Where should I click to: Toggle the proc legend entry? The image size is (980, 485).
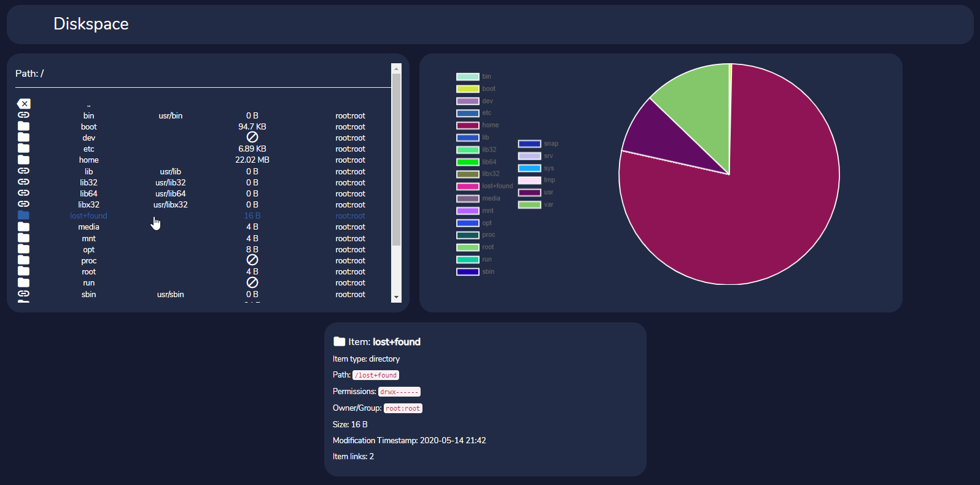coord(476,235)
